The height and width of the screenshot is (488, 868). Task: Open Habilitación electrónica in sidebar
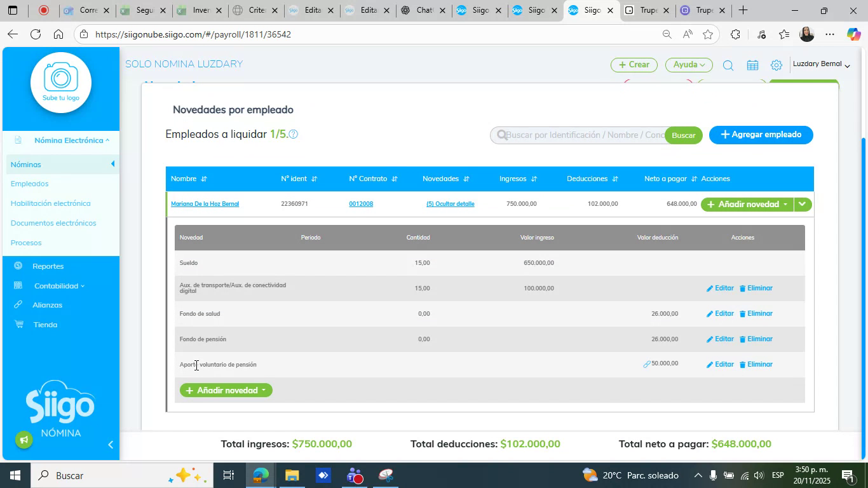[x=51, y=203]
